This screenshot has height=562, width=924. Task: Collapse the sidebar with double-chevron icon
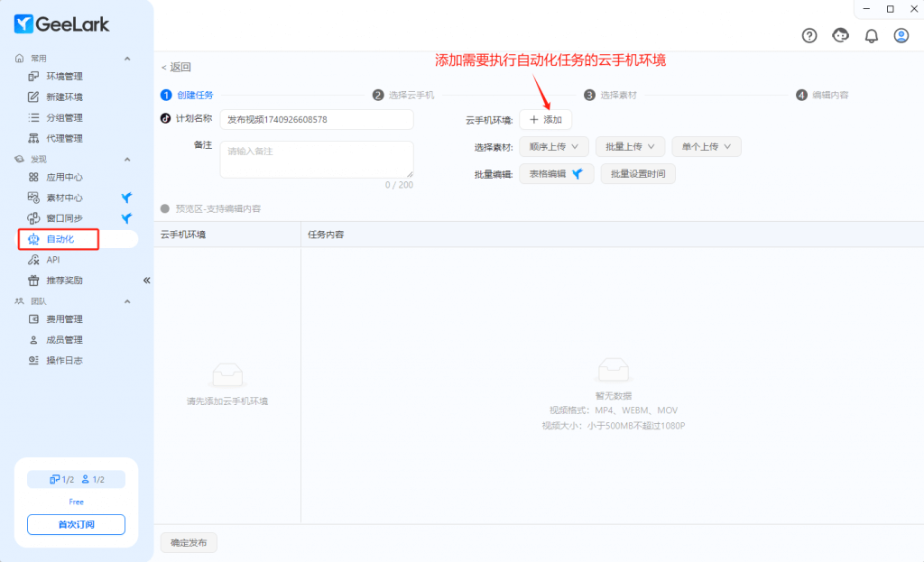pos(146,280)
